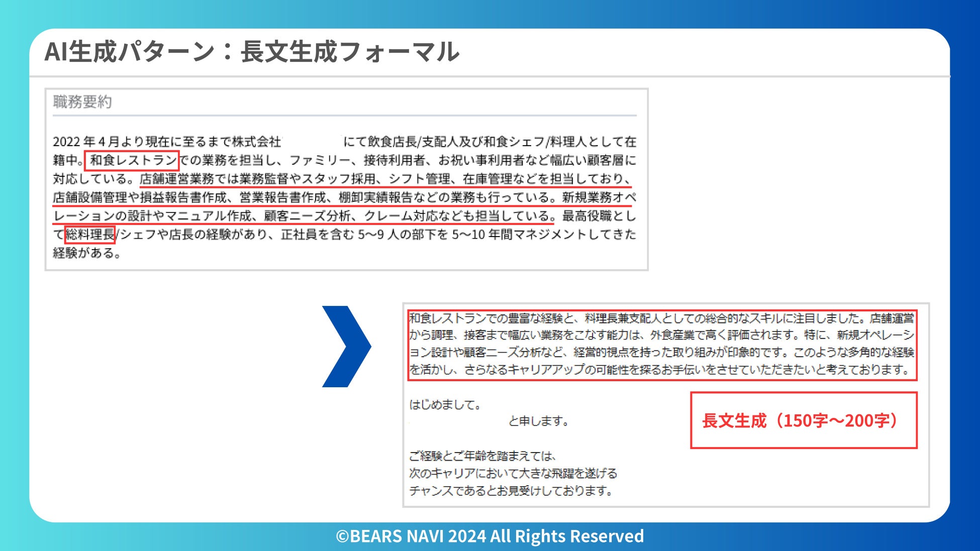The image size is (980, 551).
Task: Click the 2022年4月より現在に至る opening line
Action: [166, 142]
